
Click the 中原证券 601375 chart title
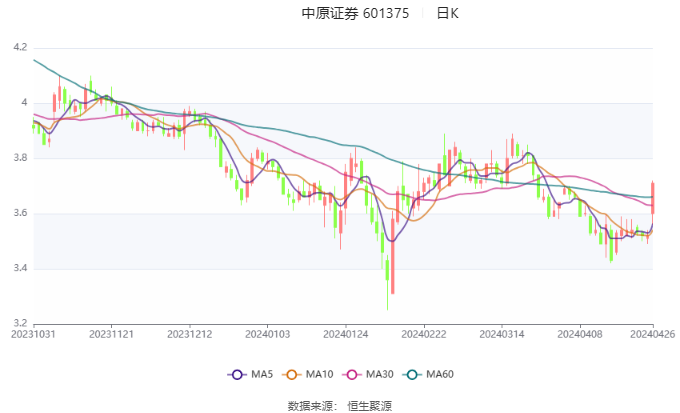355,13
